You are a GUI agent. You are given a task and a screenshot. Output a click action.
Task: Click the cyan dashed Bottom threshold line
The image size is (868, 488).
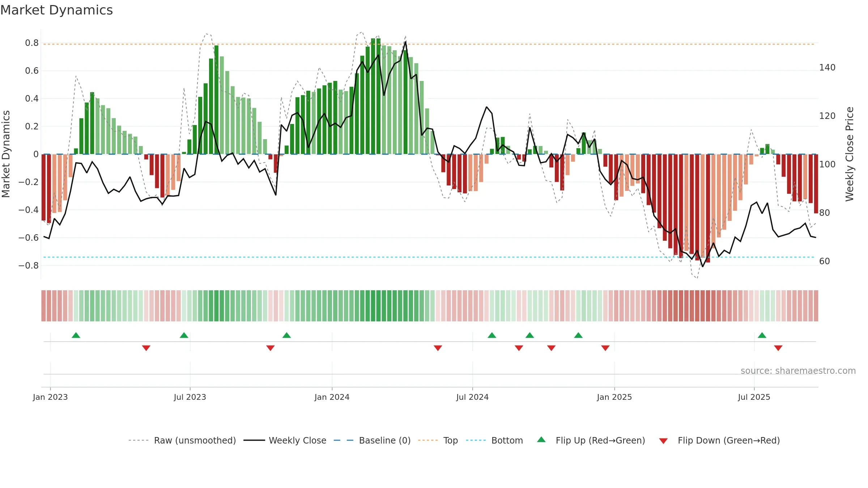click(429, 257)
